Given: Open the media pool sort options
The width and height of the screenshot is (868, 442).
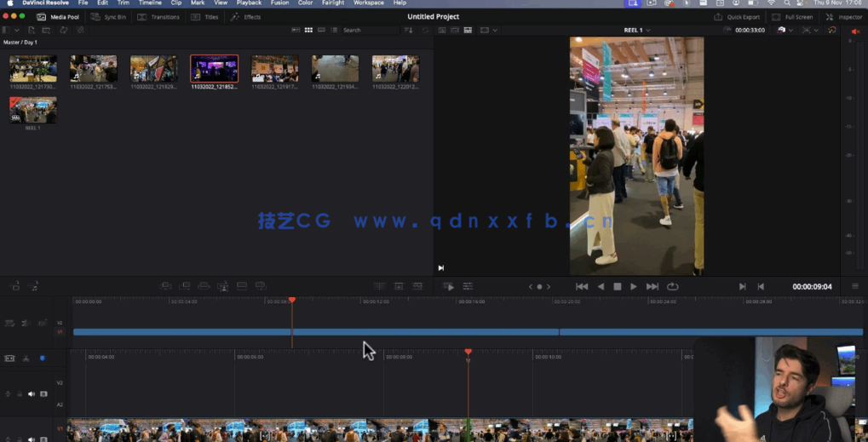Looking at the screenshot, I should click(409, 30).
